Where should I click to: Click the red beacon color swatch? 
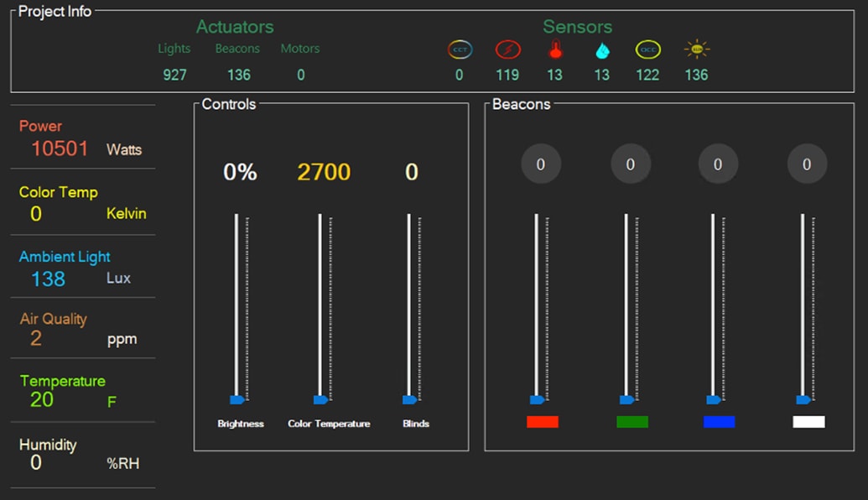543,421
